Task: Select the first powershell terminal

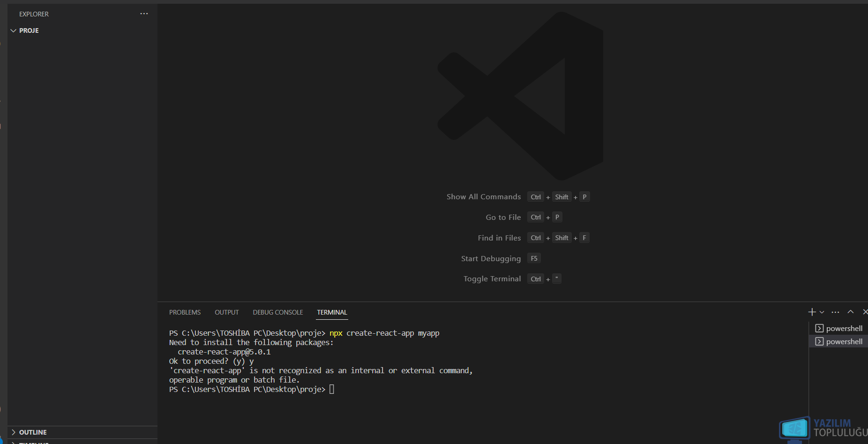Action: tap(839, 328)
